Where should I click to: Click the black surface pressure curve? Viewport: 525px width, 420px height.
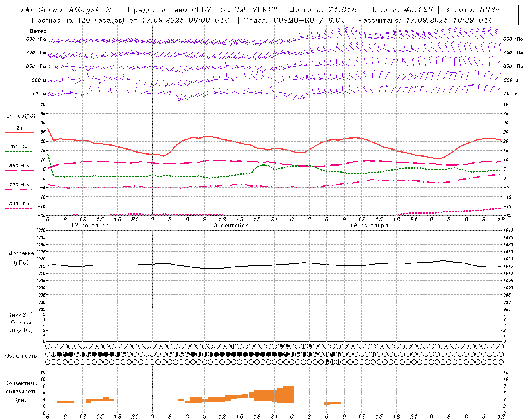tap(274, 265)
